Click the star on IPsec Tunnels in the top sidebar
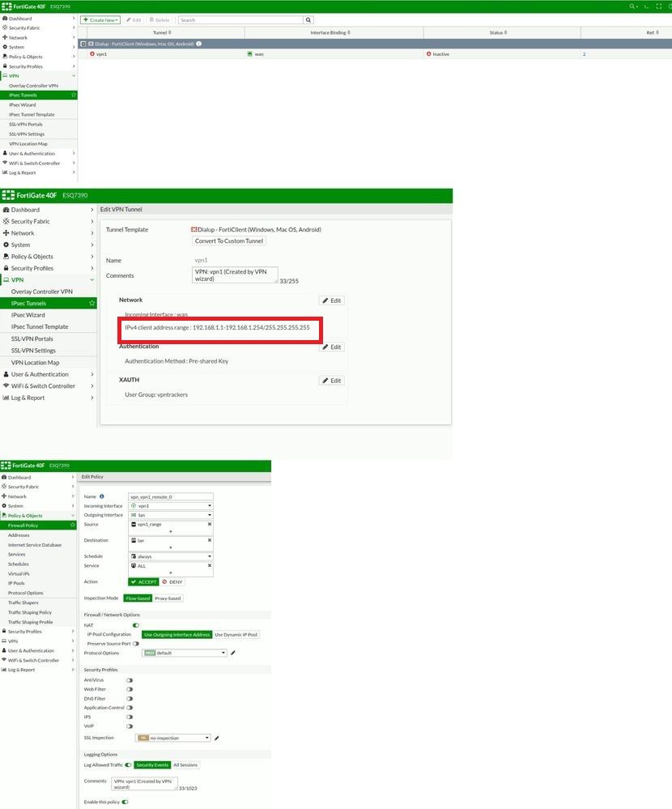 [73, 95]
